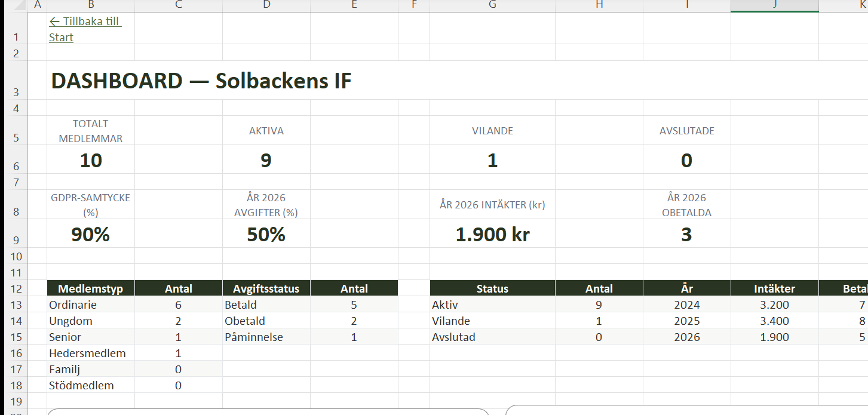
Task: Click the Intäkter column header cell
Action: point(774,288)
